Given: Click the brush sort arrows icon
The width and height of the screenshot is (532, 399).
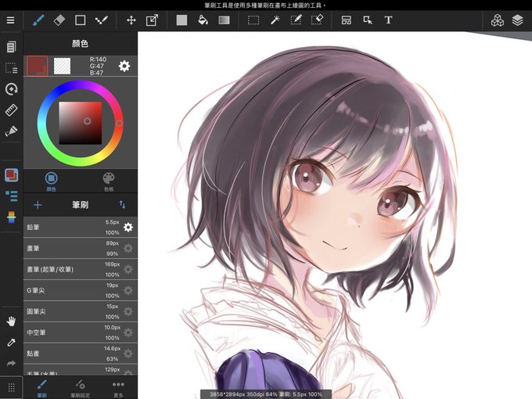Looking at the screenshot, I should (x=122, y=205).
